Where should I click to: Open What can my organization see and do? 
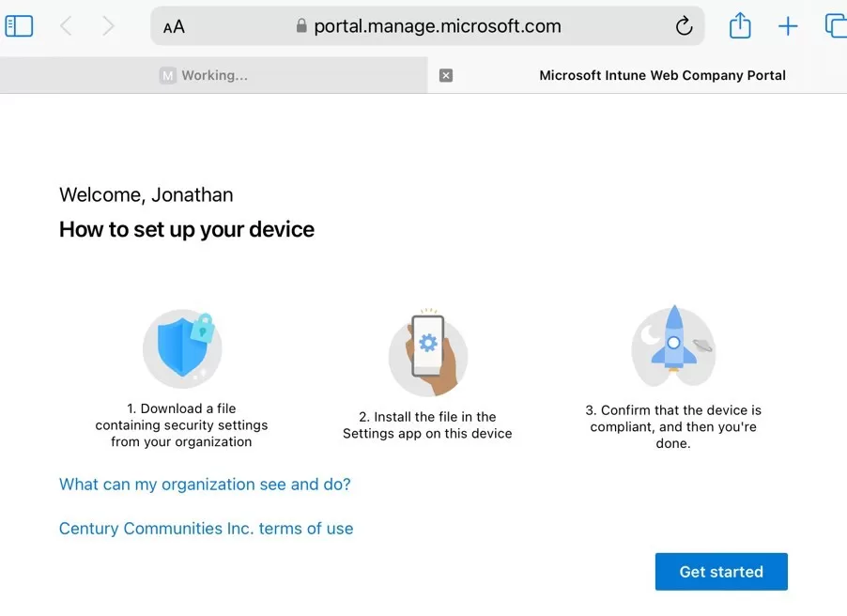pos(205,485)
